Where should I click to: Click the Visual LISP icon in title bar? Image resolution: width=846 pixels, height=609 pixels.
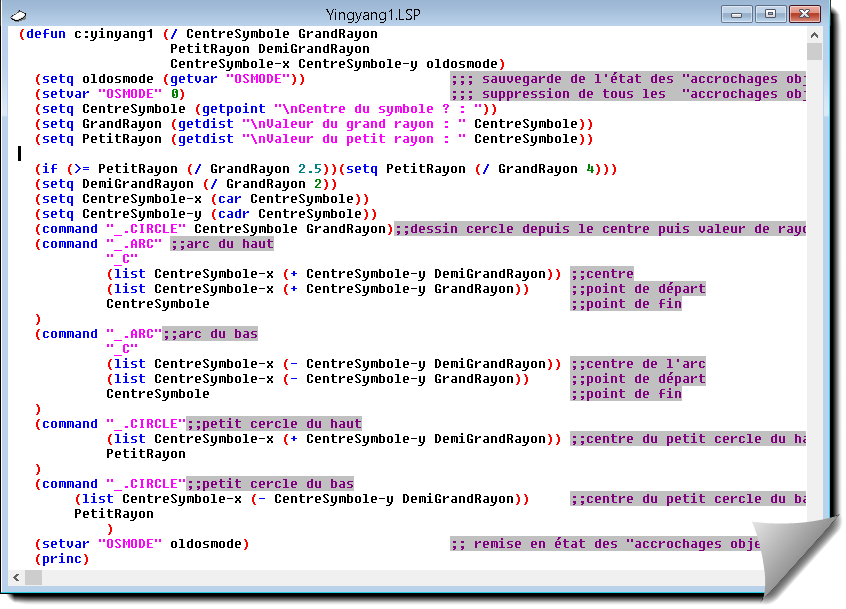click(19, 15)
